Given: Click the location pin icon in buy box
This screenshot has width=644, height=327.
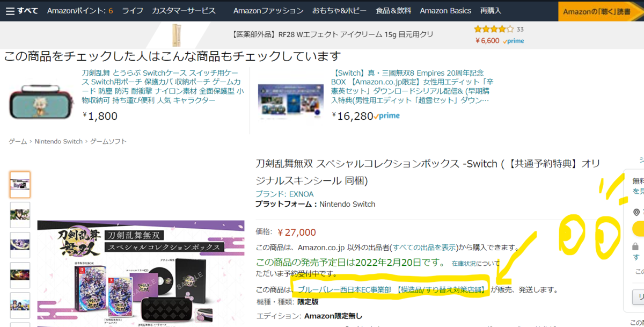Looking at the screenshot, I should click(x=636, y=212).
